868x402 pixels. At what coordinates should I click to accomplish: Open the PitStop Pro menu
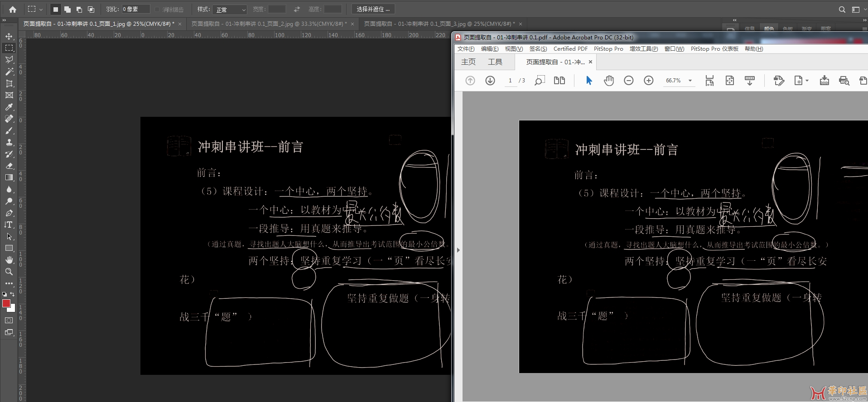click(608, 49)
